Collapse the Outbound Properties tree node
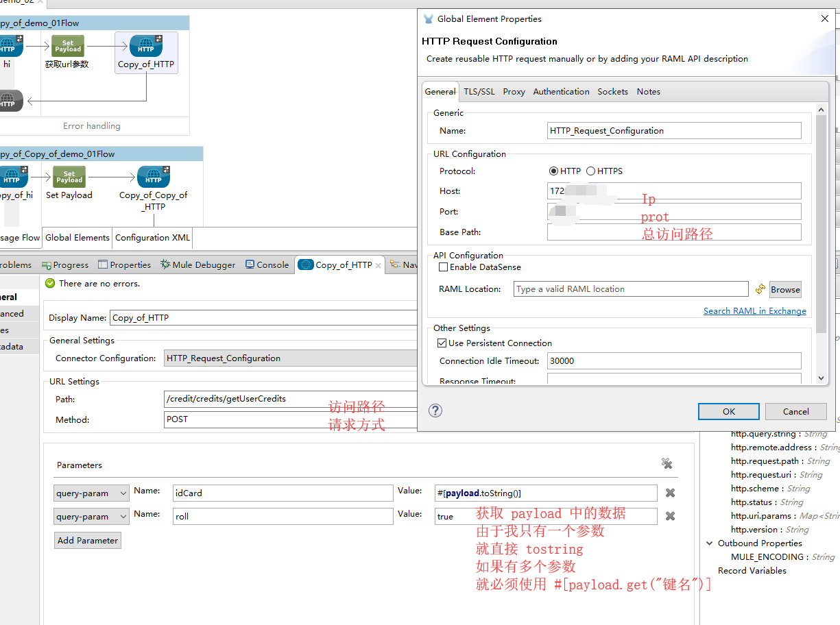 [709, 543]
